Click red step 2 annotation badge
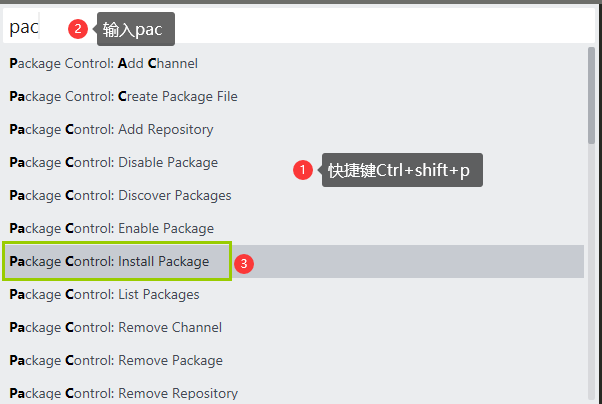 78,29
